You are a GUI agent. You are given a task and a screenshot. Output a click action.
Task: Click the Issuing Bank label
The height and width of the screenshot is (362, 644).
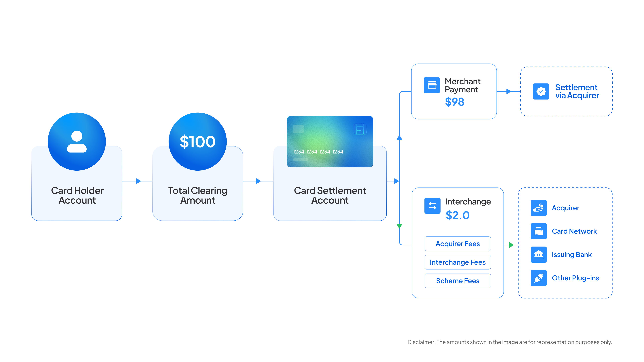point(572,255)
